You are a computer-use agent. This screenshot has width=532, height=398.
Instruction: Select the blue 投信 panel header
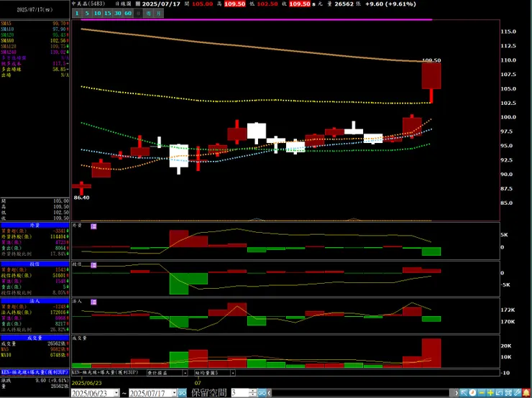pyautogui.click(x=35, y=264)
